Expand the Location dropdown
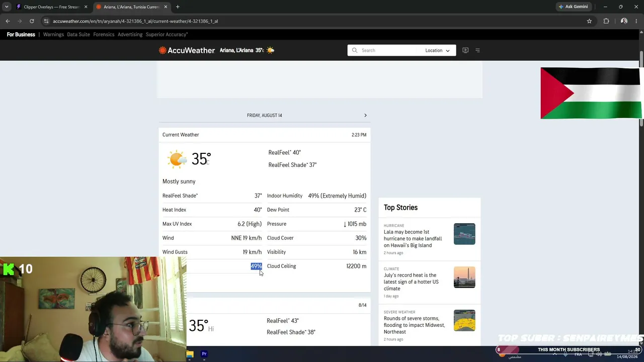Screen dimensions: 644x362 [x=437, y=50]
